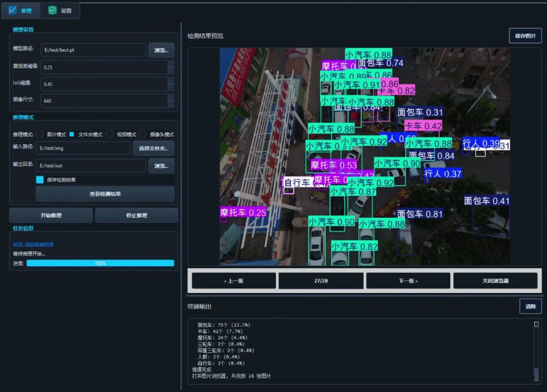Screen dimensions: 547x392
Task: Go to previous image 上一张
Action: (234, 281)
